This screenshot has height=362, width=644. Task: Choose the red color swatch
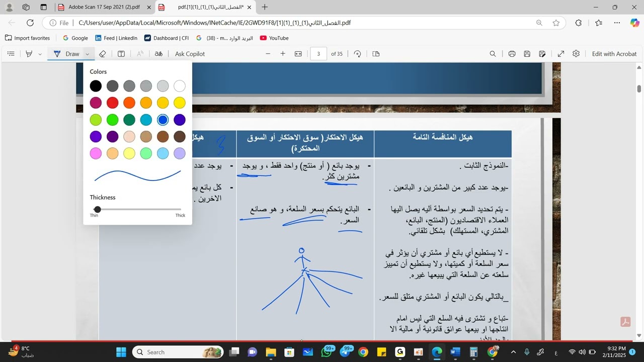(113, 103)
